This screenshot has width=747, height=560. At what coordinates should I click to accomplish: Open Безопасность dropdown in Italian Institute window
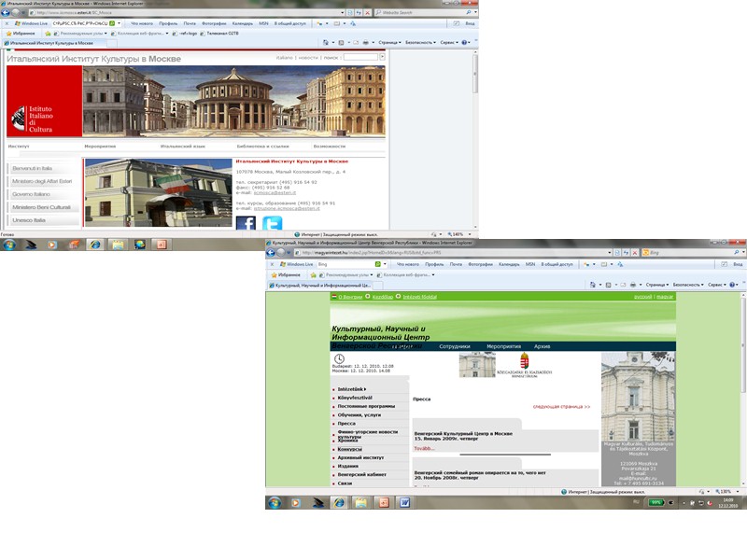pyautogui.click(x=420, y=42)
